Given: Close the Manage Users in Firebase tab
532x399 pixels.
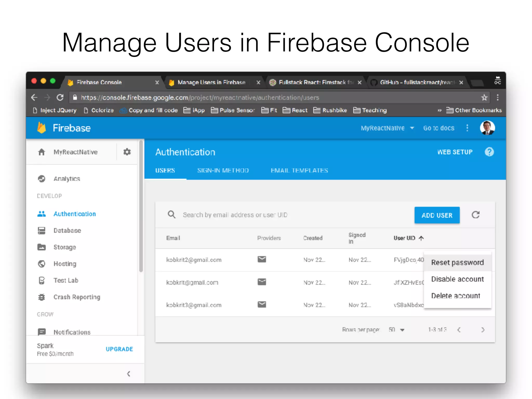Looking at the screenshot, I should coord(258,82).
